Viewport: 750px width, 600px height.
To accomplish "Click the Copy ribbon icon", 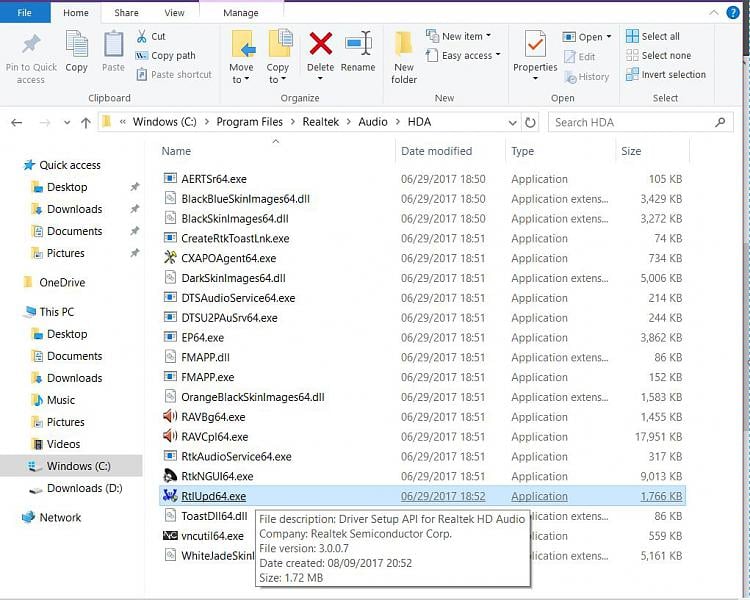I will [77, 44].
